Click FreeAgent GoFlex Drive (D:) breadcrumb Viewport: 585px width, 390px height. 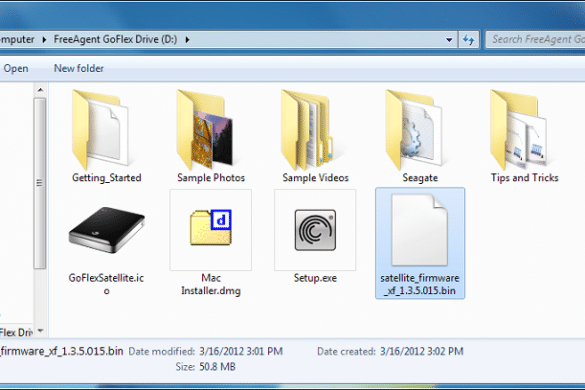coord(115,39)
